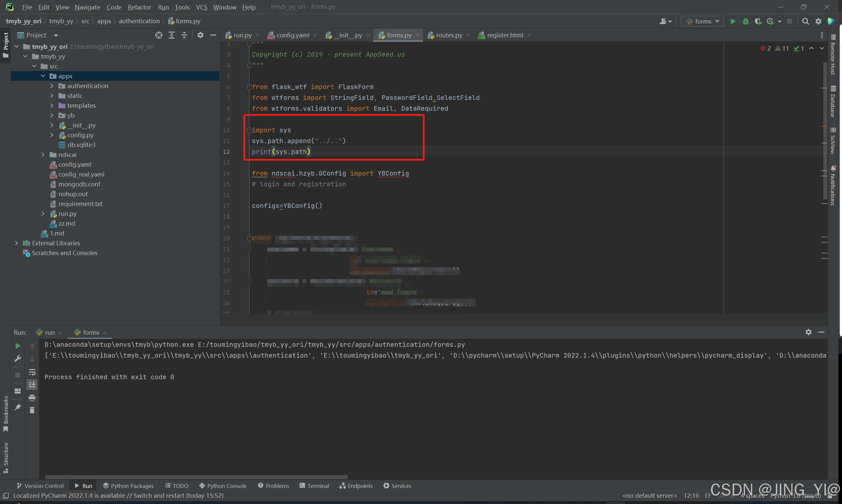Open the forms run configuration dropdown

click(702, 21)
